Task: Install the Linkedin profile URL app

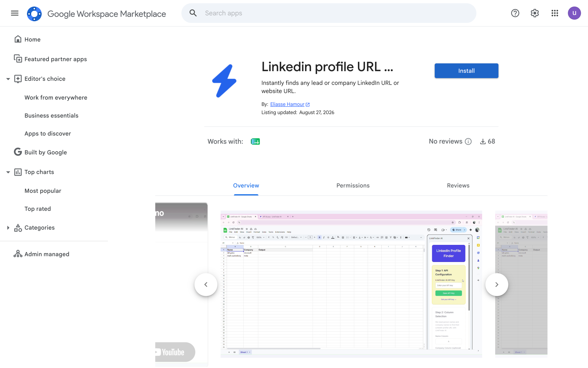Action: tap(466, 71)
